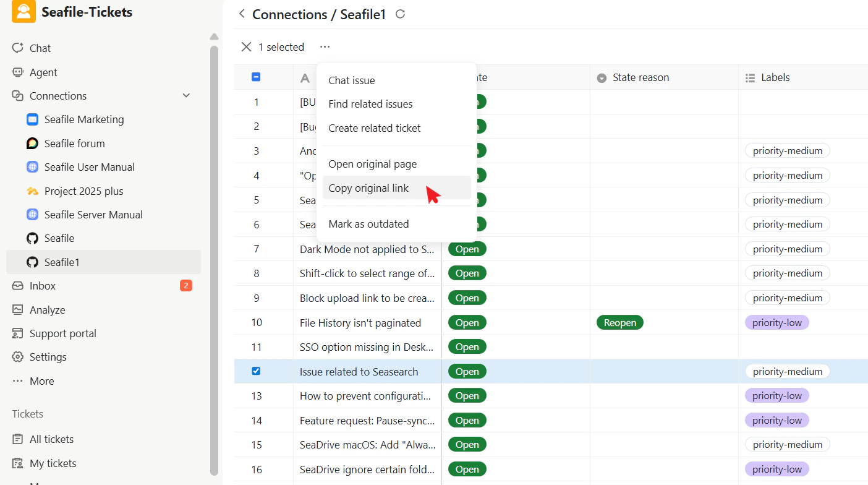Select Mark as outdated
The image size is (868, 485).
396,224
